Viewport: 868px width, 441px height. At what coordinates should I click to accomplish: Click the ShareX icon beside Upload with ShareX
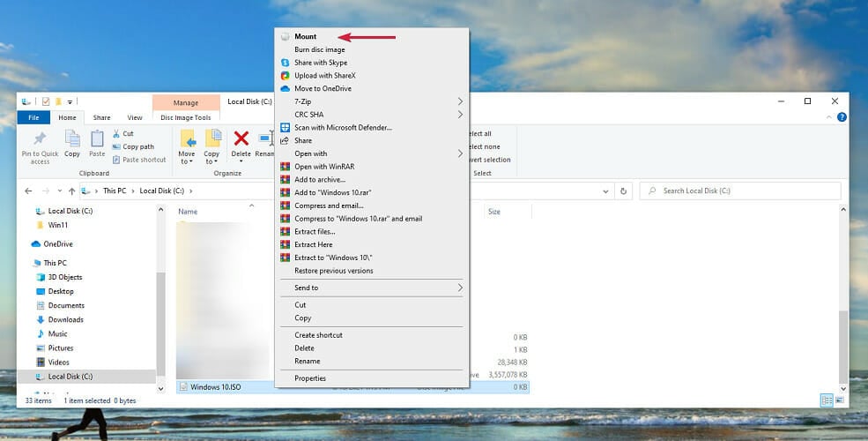(x=286, y=75)
